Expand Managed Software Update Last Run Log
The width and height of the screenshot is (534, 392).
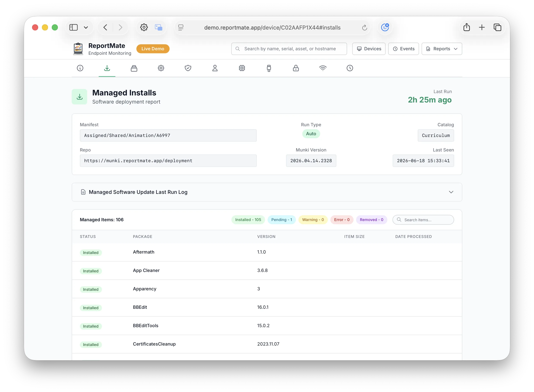[x=267, y=192]
